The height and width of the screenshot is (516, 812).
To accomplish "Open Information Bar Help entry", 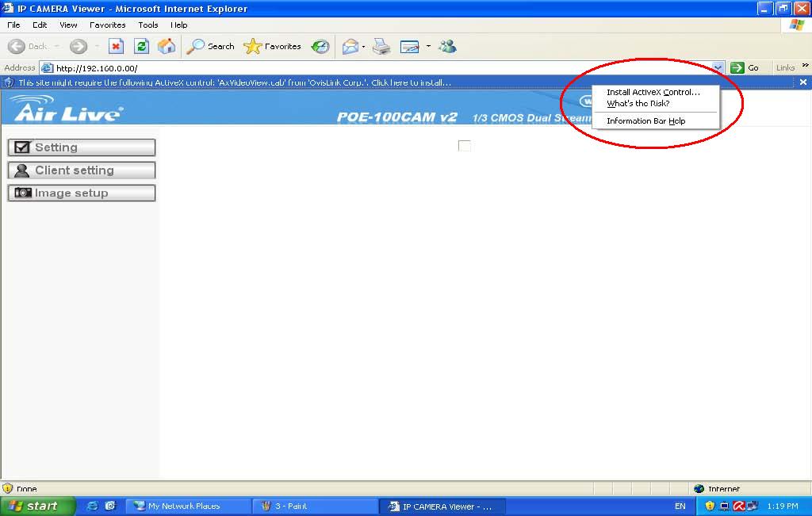I will coord(645,121).
